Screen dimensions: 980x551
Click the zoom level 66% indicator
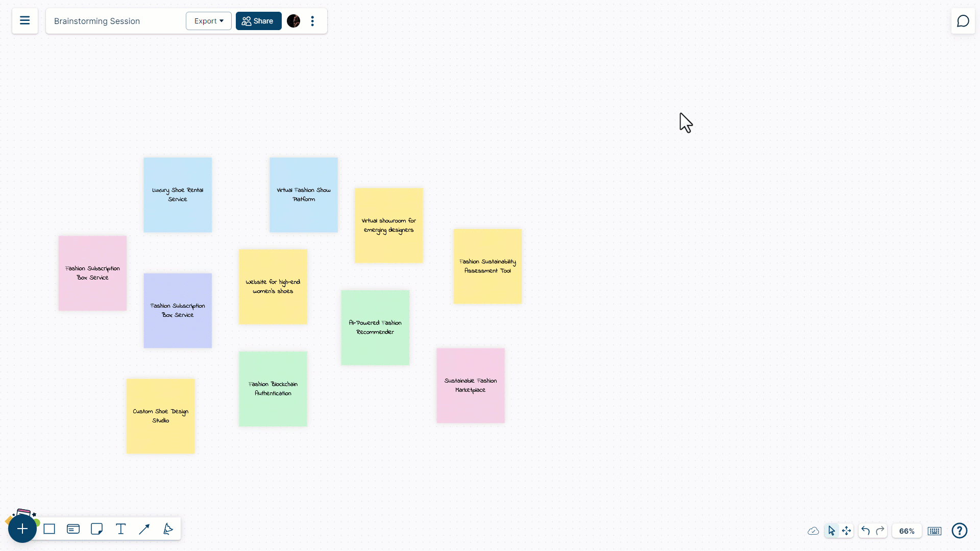pyautogui.click(x=906, y=531)
